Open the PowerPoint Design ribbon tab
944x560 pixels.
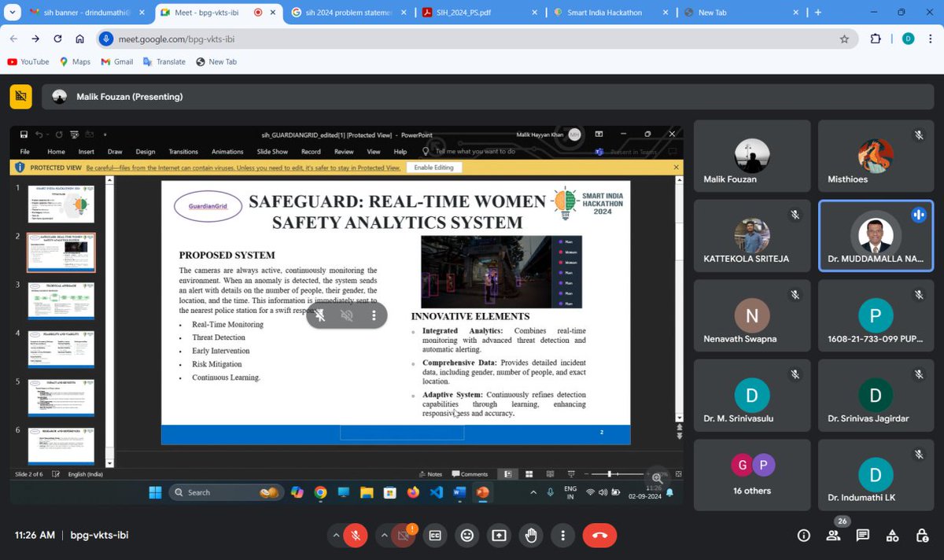[x=146, y=152]
